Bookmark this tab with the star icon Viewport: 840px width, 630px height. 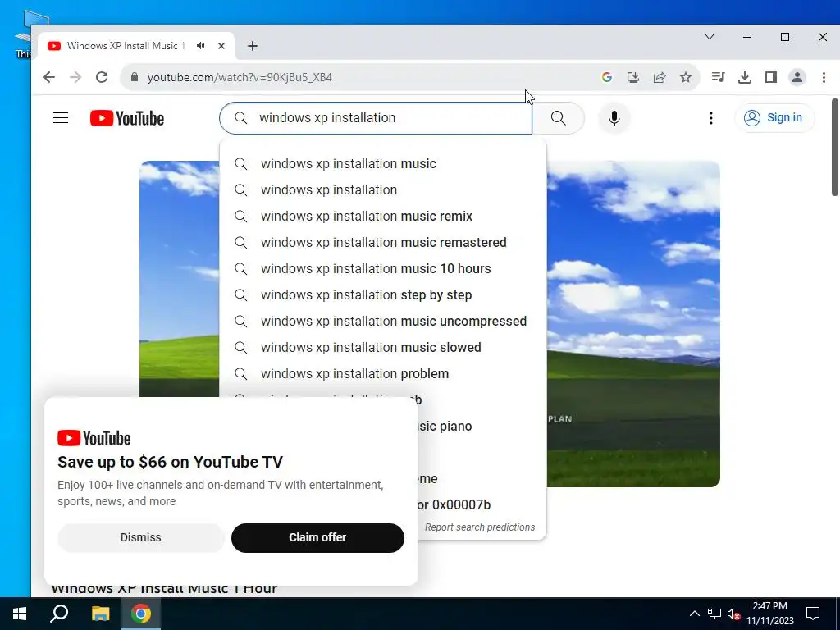(686, 77)
